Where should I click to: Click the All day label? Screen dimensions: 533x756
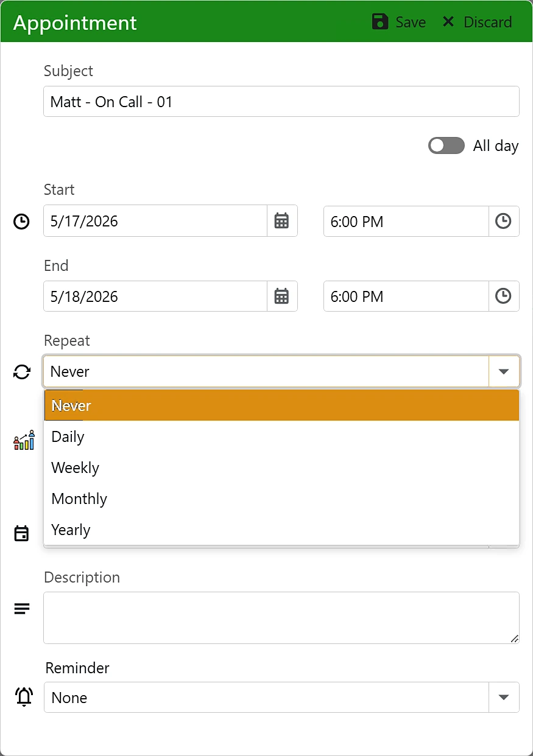click(x=496, y=146)
